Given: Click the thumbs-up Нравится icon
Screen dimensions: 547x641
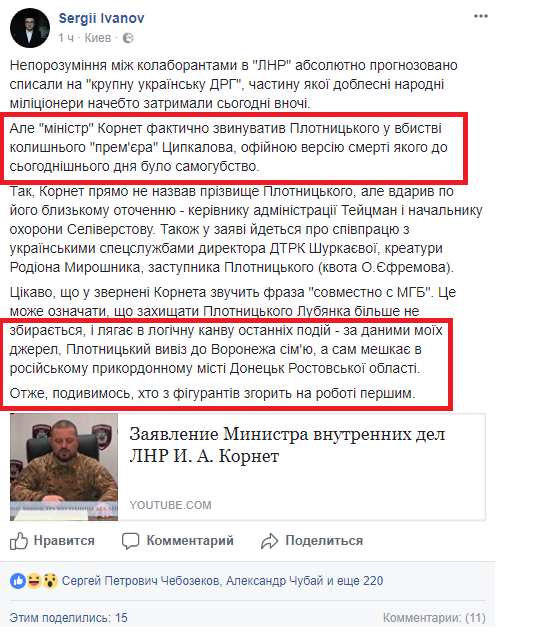Looking at the screenshot, I should pos(19,541).
